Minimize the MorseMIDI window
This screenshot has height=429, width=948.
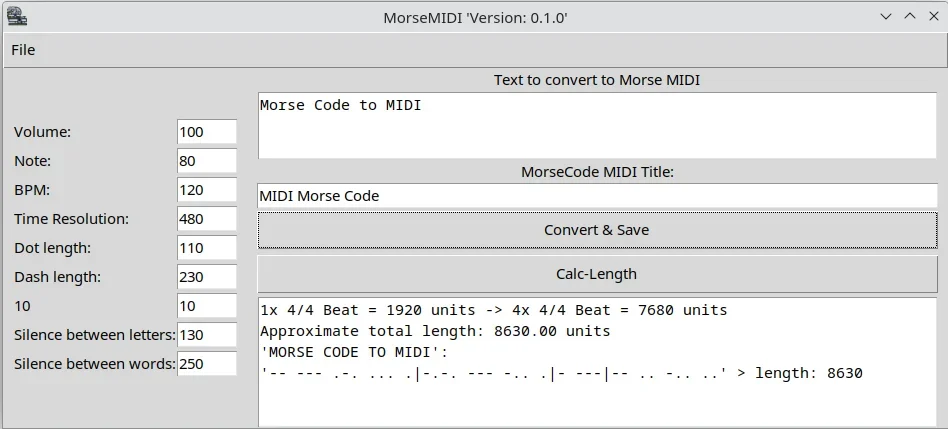coord(886,16)
